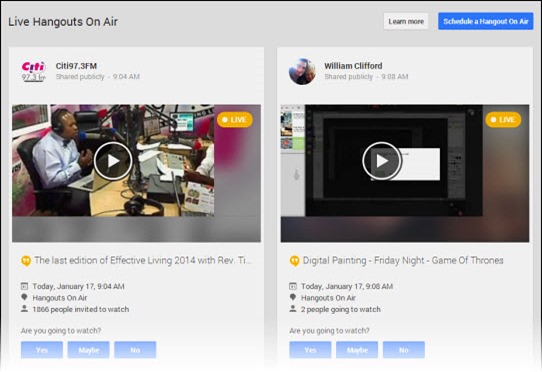Click the Learn more button
The height and width of the screenshot is (372, 542).
(406, 21)
